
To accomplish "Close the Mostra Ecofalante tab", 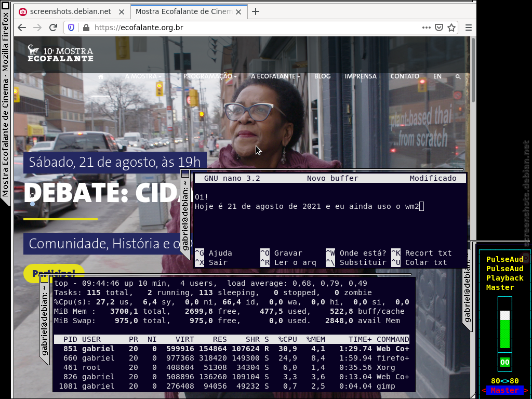I will [238, 12].
